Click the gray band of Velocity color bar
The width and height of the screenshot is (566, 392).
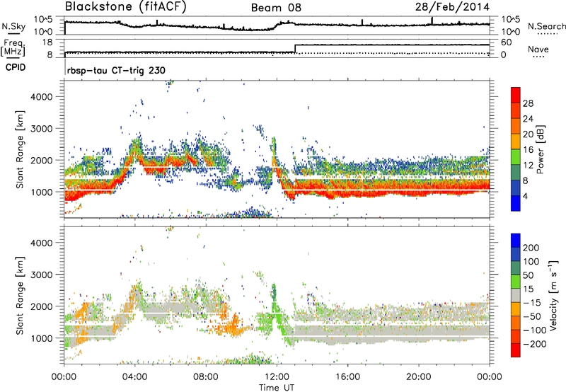pyautogui.click(x=516, y=296)
